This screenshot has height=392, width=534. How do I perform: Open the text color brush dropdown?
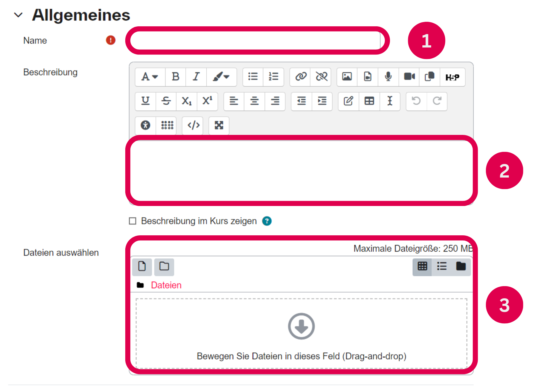221,77
